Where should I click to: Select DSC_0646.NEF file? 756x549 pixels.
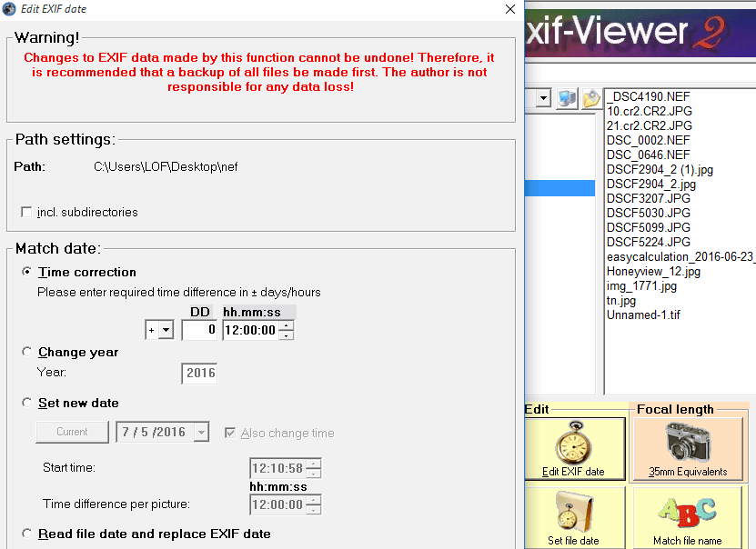tap(649, 155)
